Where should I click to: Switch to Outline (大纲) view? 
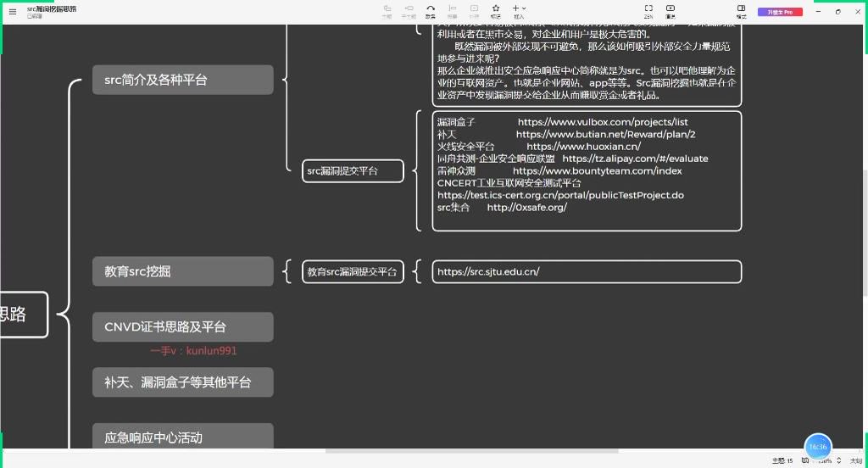pos(856,460)
